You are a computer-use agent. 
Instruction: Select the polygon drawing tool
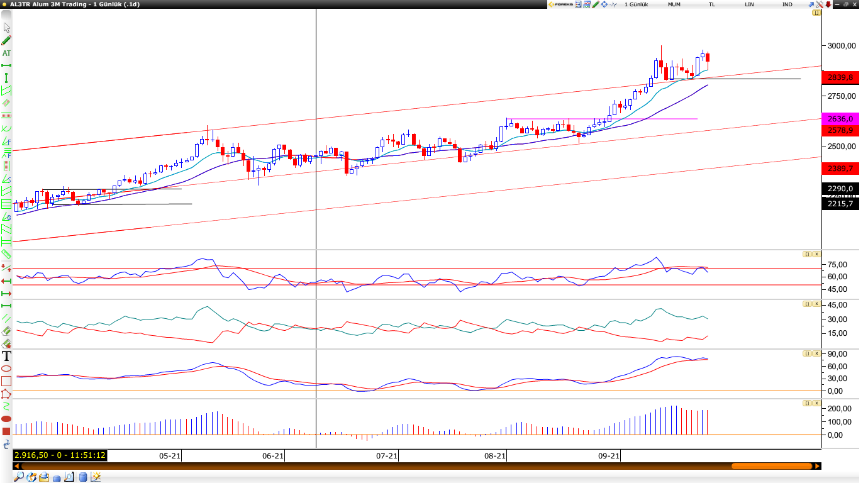pyautogui.click(x=7, y=394)
